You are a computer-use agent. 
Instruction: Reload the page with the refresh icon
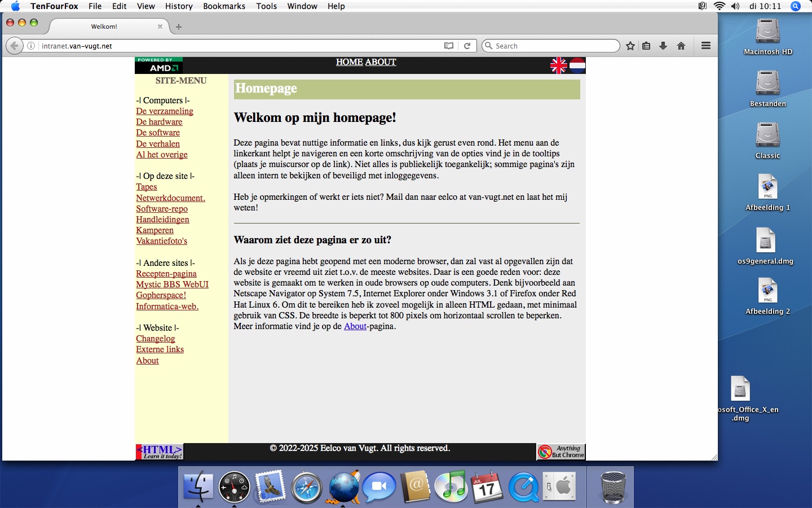(467, 46)
